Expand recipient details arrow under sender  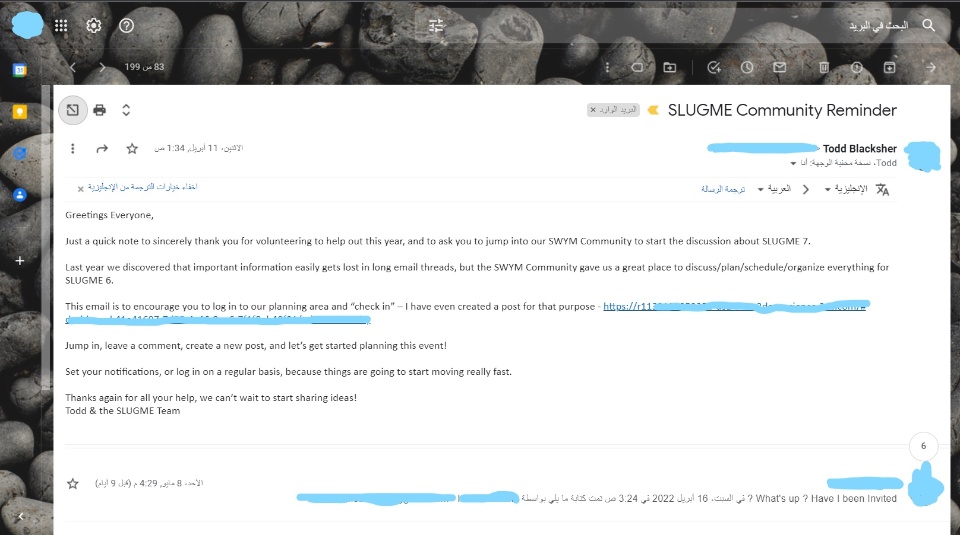click(793, 163)
